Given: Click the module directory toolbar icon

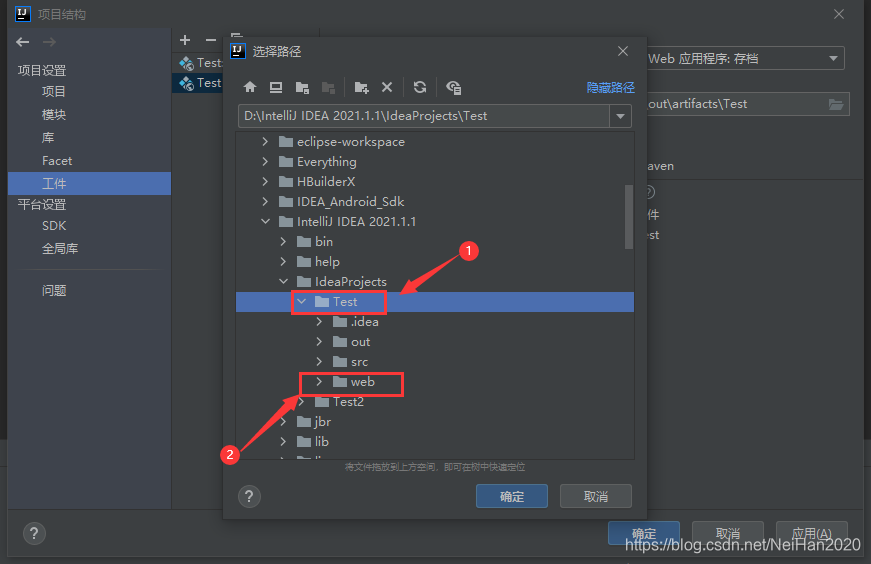Looking at the screenshot, I should click(x=328, y=87).
